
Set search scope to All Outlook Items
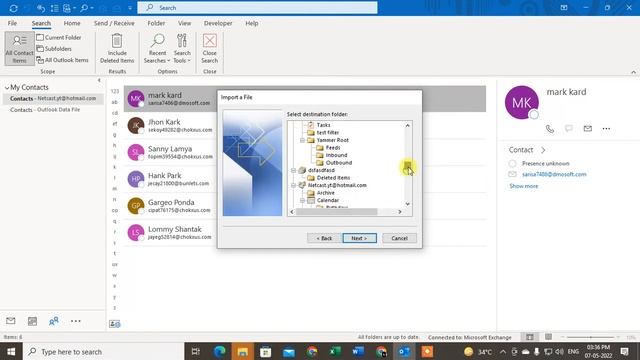[x=62, y=60]
